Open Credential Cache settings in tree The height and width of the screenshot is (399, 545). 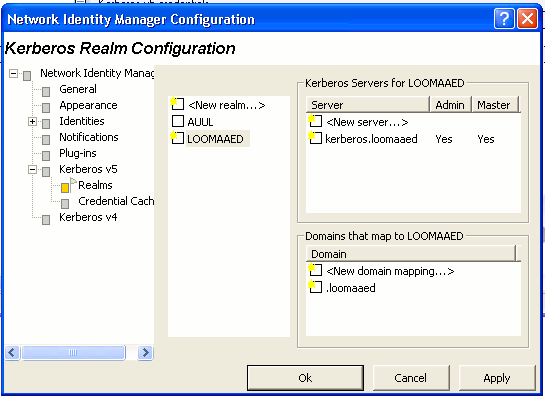point(116,201)
